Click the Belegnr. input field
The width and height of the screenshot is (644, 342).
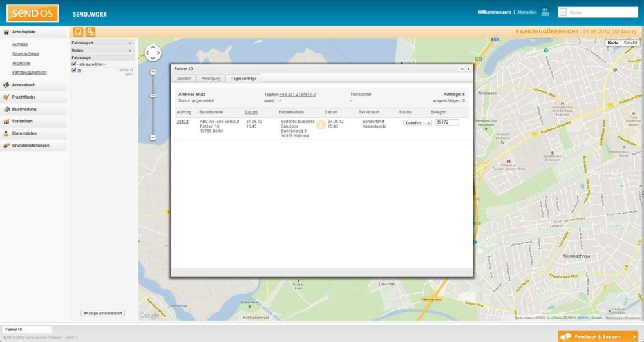pyautogui.click(x=447, y=122)
